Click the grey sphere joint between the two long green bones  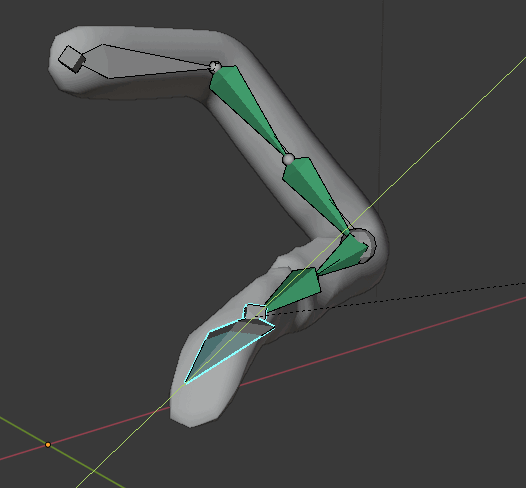pos(288,159)
